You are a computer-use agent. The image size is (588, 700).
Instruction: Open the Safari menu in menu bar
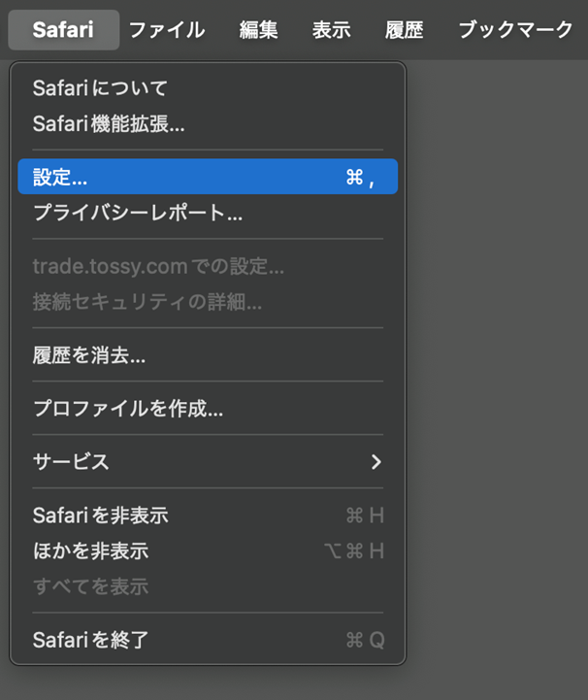click(x=63, y=29)
